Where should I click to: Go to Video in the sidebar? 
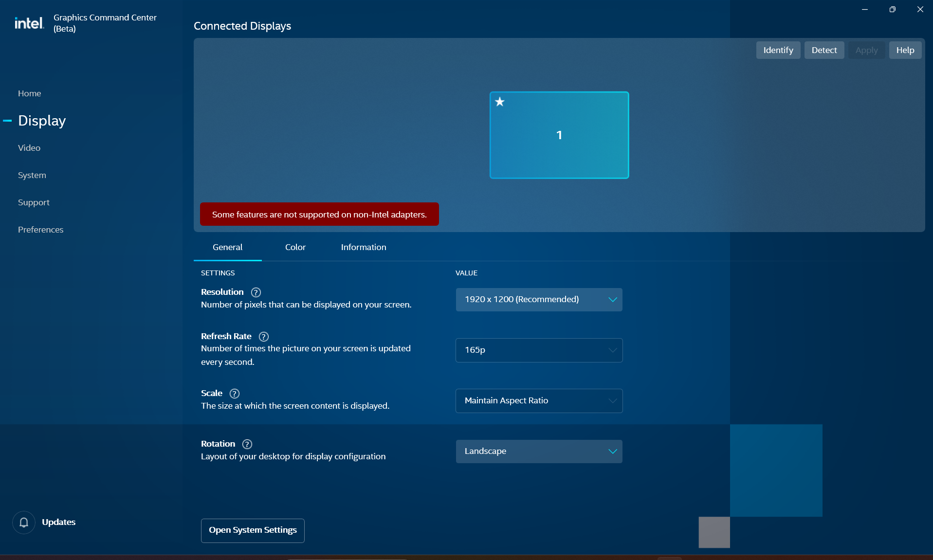[x=29, y=148]
